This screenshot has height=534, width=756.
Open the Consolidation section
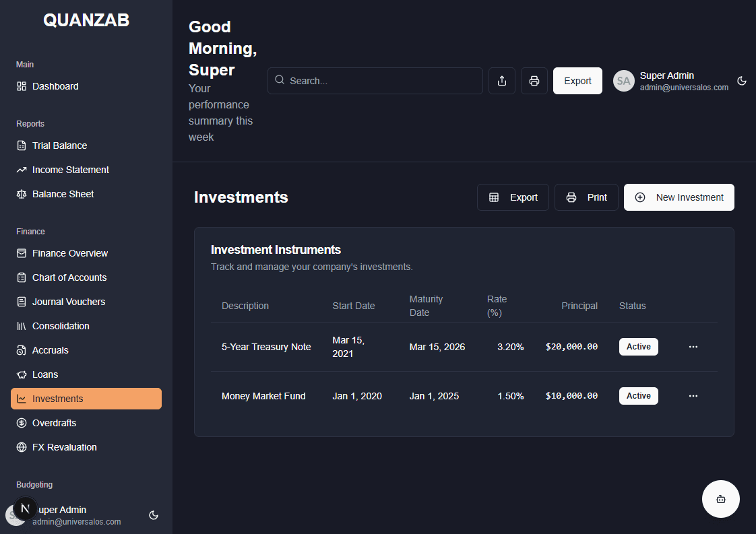(x=86, y=326)
